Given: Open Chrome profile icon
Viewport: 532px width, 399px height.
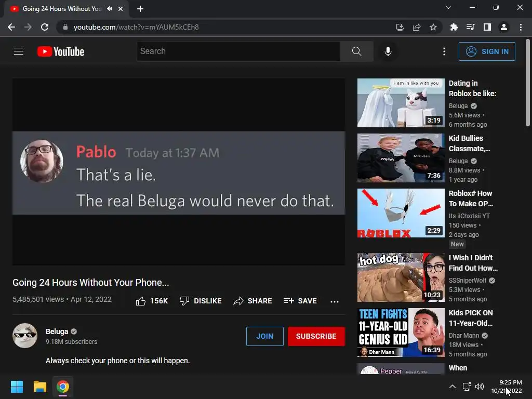Looking at the screenshot, I should pyautogui.click(x=504, y=27).
